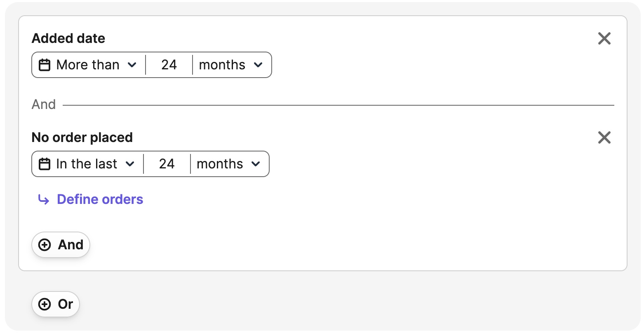Screen dimensions: 644x336
Task: Focus the 24 field under Added date
Action: click(x=169, y=65)
